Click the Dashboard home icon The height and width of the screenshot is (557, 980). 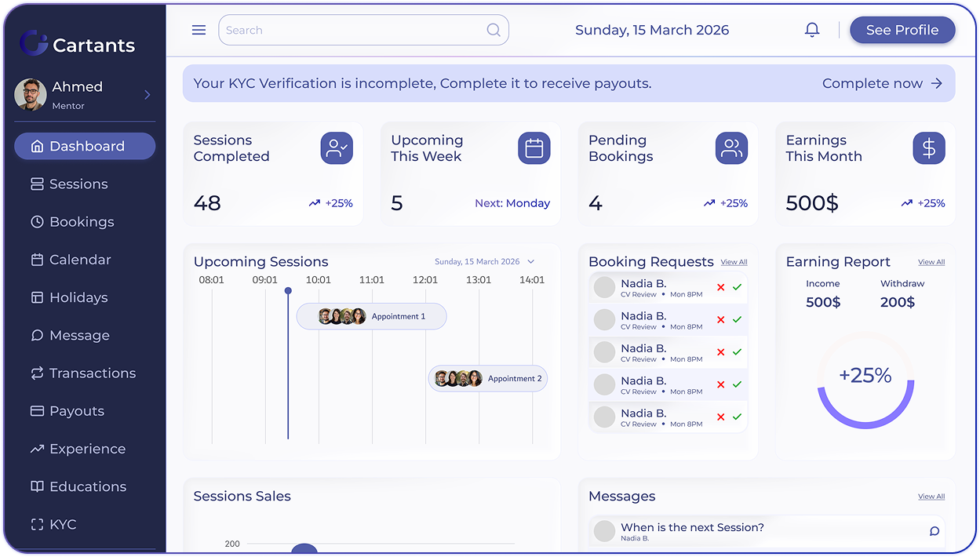[37, 146]
